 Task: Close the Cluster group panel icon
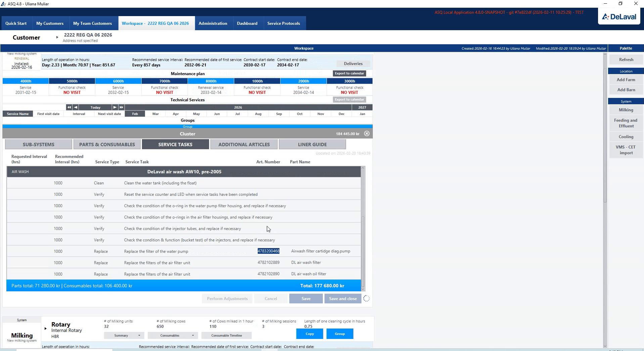[367, 134]
